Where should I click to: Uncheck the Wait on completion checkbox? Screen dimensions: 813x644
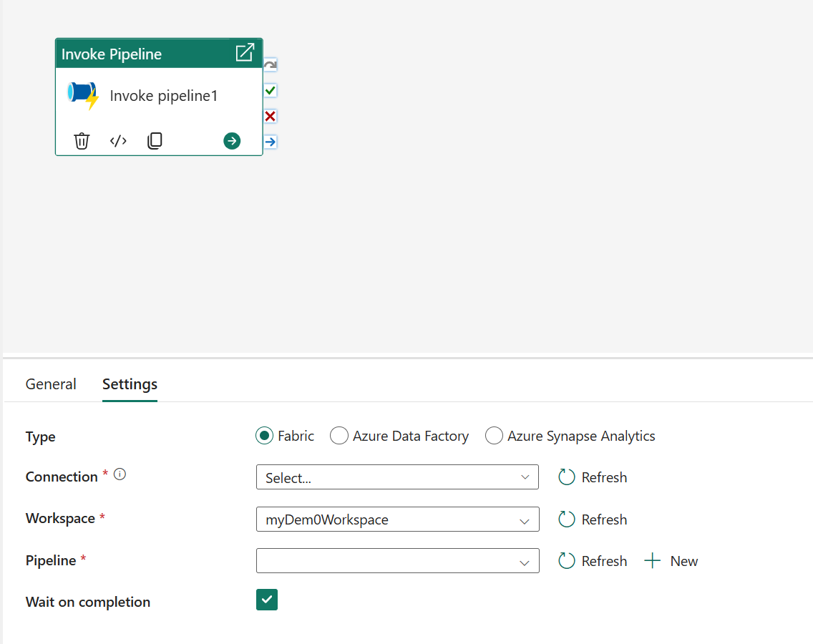[267, 600]
